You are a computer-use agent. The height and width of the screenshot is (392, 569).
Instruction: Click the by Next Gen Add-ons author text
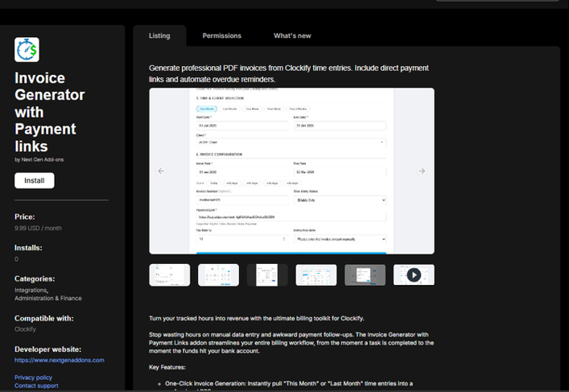tap(39, 159)
